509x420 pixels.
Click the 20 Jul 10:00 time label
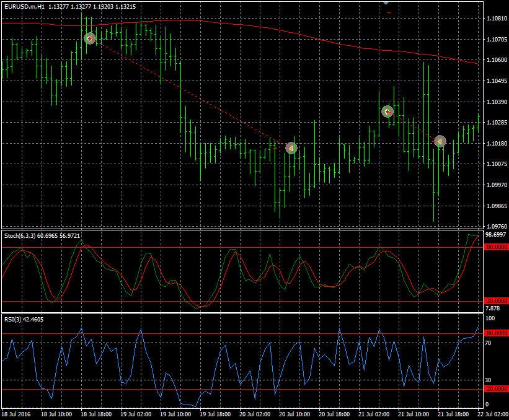(294, 414)
